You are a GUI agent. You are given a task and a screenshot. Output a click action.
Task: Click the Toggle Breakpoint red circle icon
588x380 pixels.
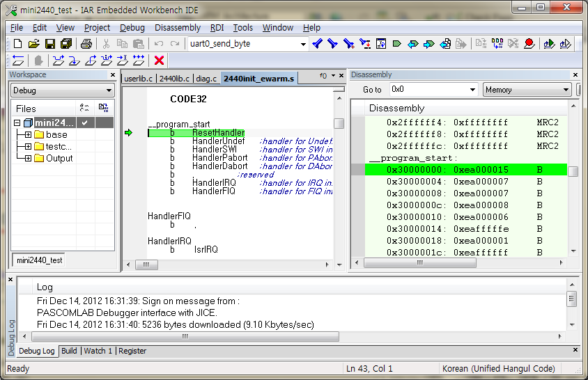point(529,44)
